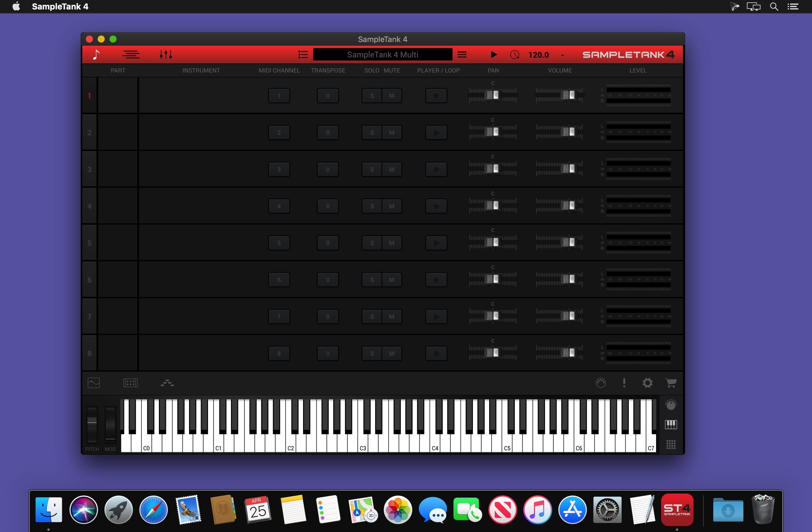
Task: Click the player/loop button for part 4
Action: [x=436, y=206]
